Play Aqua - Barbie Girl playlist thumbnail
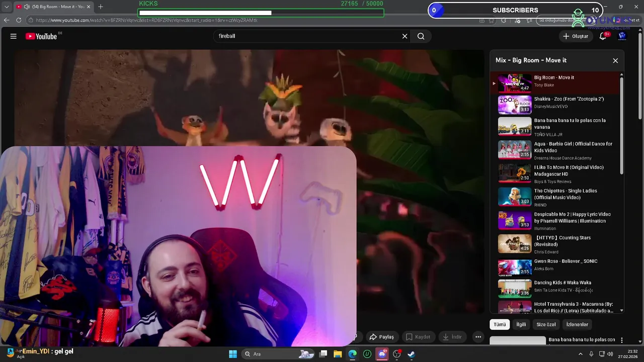This screenshot has width=644, height=362. coord(515,149)
